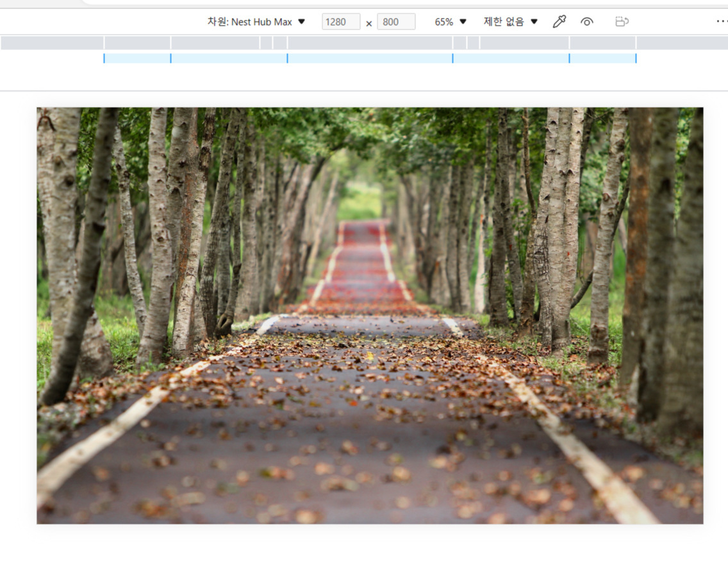Image resolution: width=728 pixels, height=586 pixels.
Task: Open the Nest Hub Max dimensions dropdown
Action: (256, 22)
